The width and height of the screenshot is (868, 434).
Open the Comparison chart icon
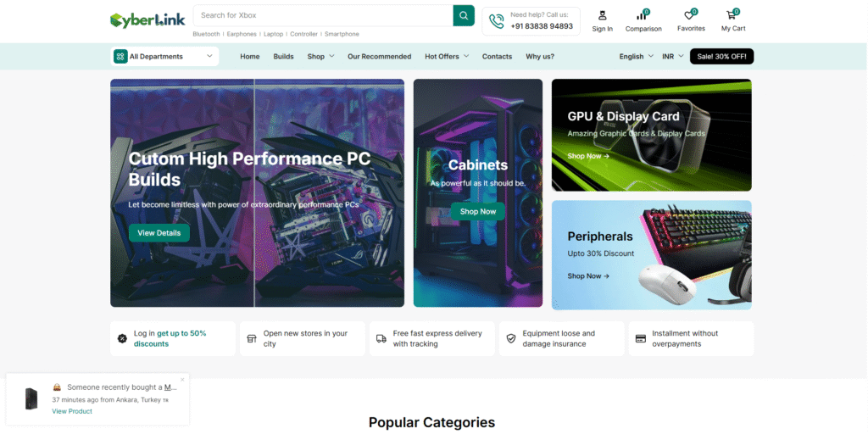(643, 15)
